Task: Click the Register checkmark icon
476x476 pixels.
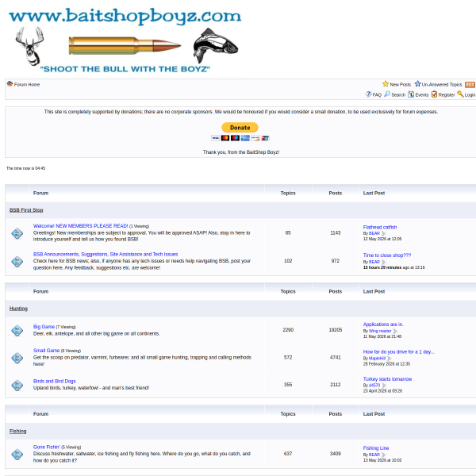Action: [x=435, y=94]
